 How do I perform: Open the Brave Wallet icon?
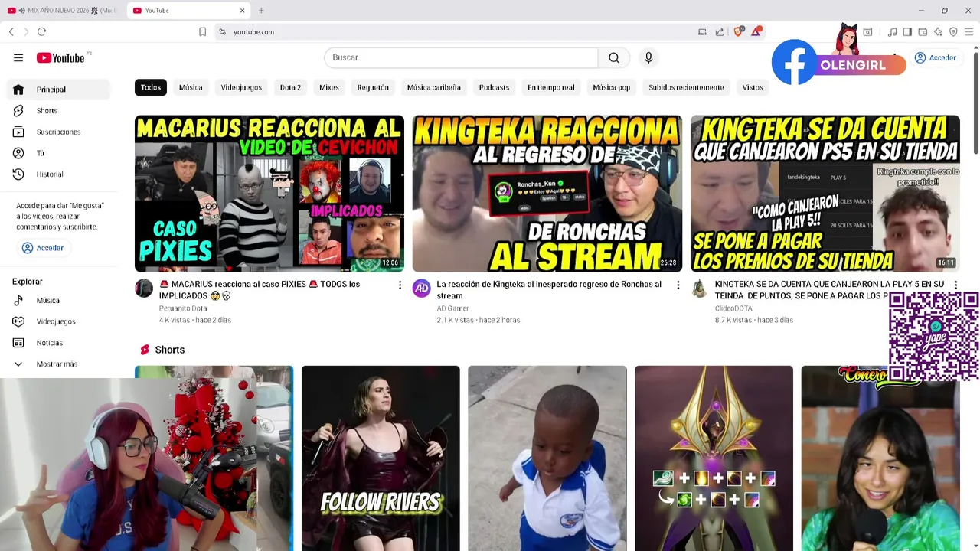tap(923, 31)
